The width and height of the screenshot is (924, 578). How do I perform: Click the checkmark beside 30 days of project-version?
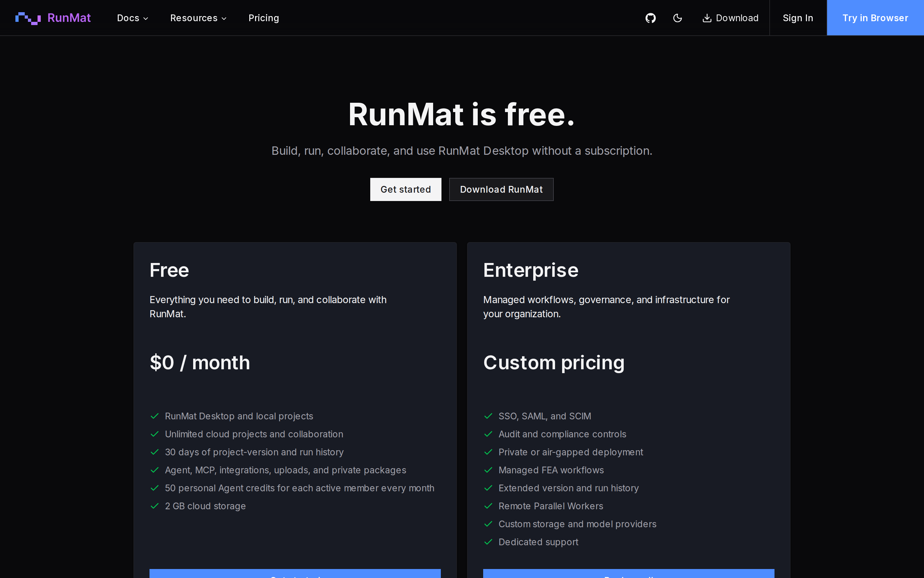pos(155,452)
